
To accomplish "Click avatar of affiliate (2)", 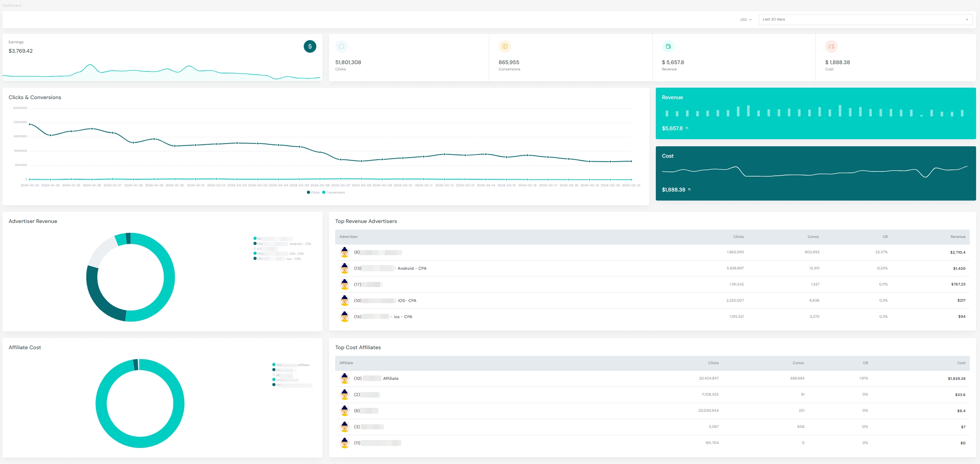I will pos(345,394).
